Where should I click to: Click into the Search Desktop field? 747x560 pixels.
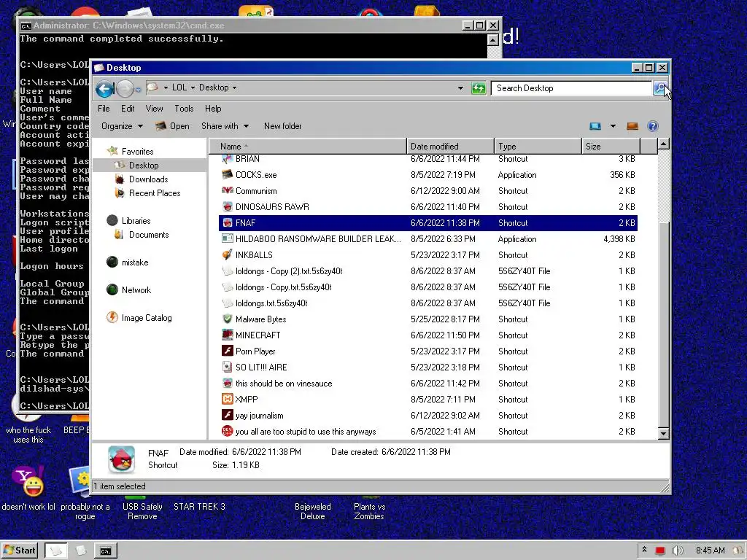pyautogui.click(x=572, y=88)
